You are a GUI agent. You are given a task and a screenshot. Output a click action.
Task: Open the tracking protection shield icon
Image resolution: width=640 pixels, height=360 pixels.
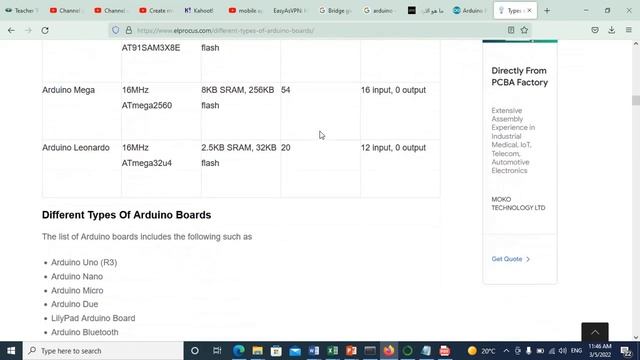[116, 30]
